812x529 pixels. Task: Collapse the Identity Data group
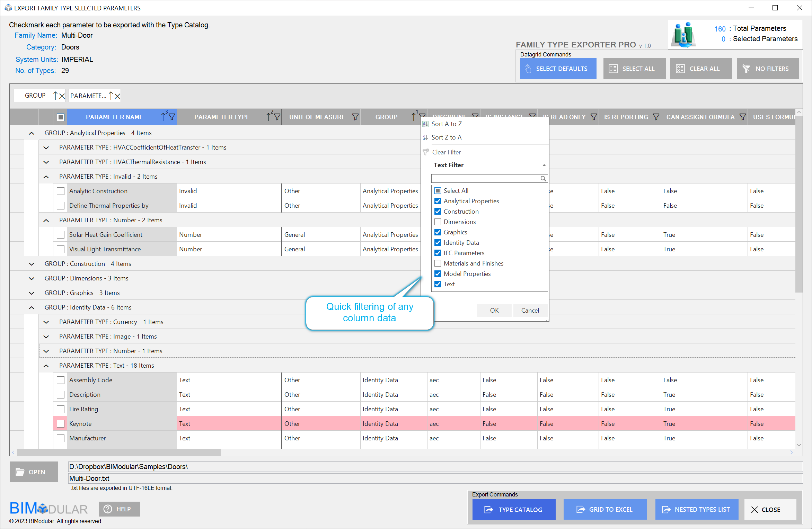(x=32, y=307)
